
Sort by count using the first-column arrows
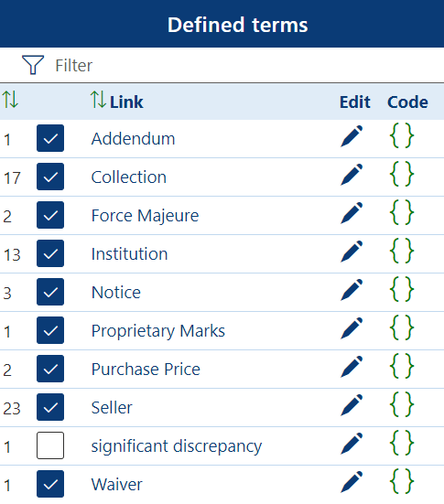point(10,100)
